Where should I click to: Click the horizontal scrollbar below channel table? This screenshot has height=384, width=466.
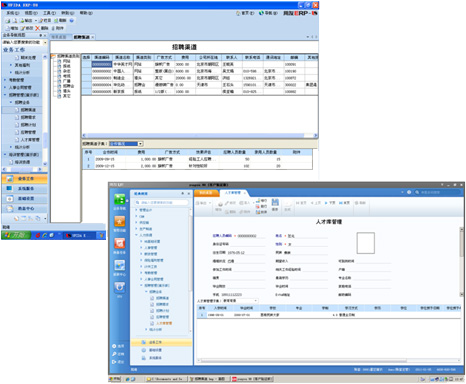(200, 136)
